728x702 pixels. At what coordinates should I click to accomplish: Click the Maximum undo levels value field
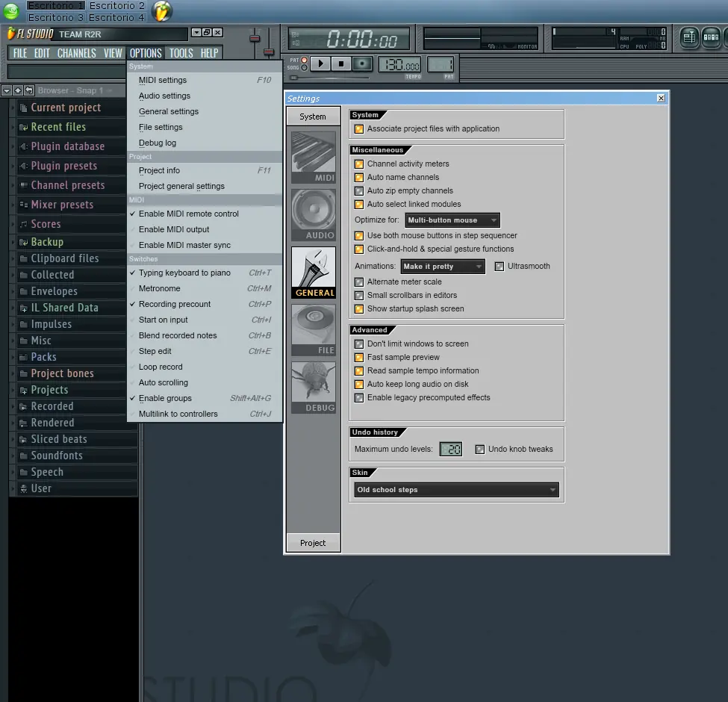coord(451,450)
